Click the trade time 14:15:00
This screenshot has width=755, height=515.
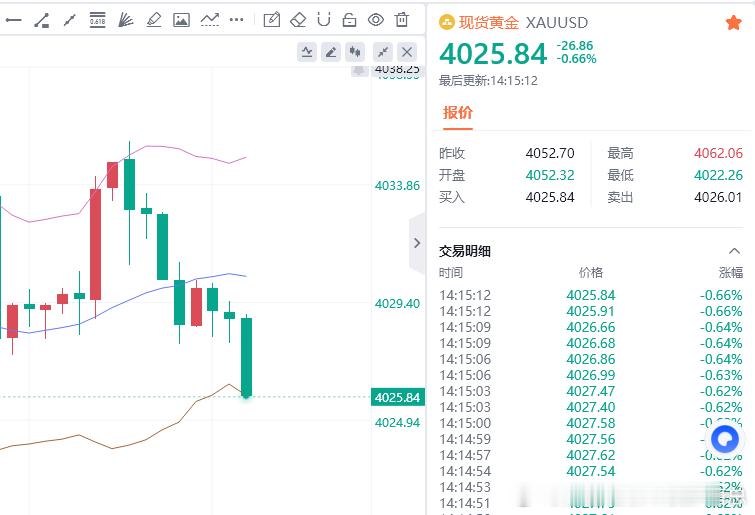tap(465, 423)
